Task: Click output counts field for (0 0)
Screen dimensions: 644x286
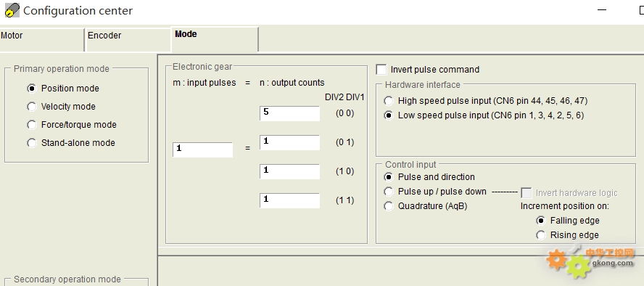Action: pos(289,113)
